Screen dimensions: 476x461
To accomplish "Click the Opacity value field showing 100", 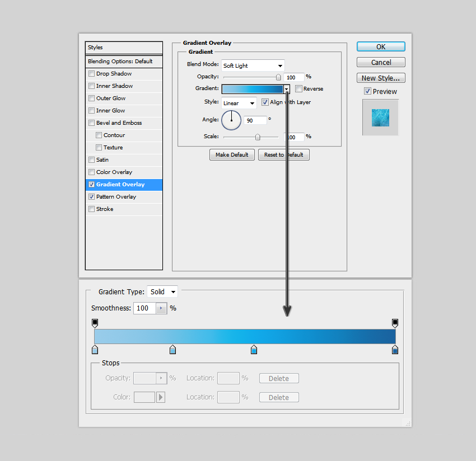I will pyautogui.click(x=293, y=77).
